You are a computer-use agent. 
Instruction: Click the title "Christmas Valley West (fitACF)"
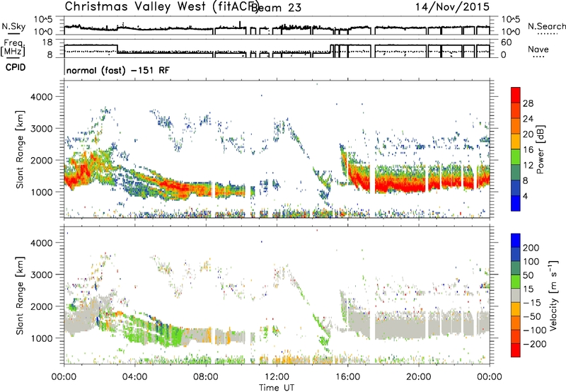tap(161, 7)
